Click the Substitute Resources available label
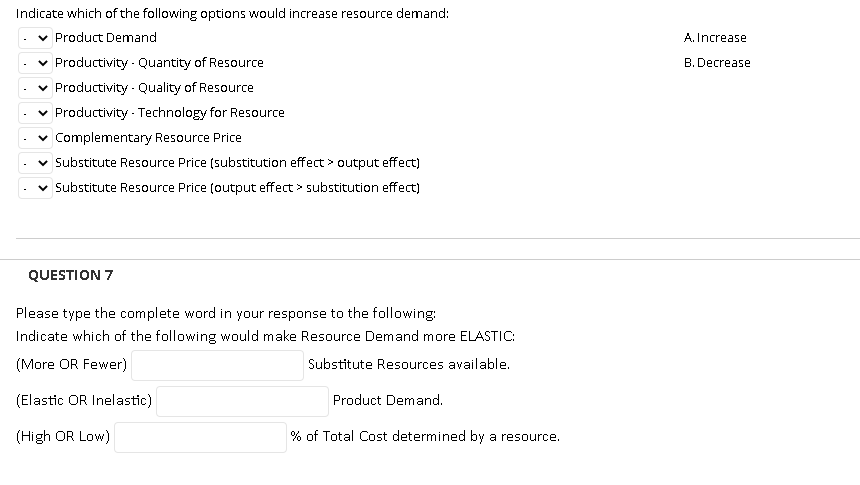The width and height of the screenshot is (860, 485). tap(409, 364)
